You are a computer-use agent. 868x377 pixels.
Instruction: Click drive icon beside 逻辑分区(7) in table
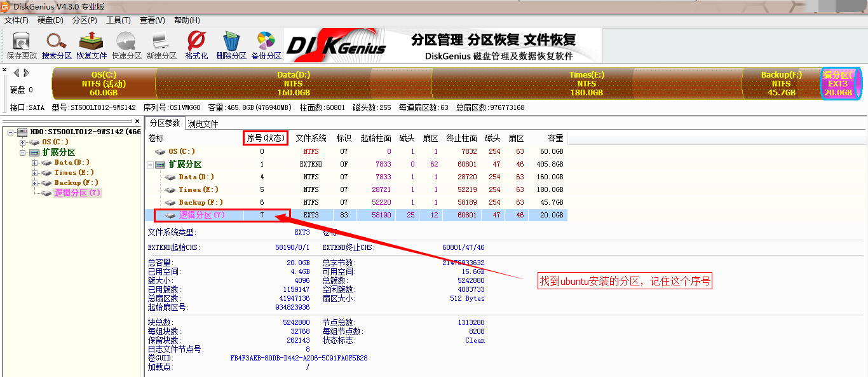tap(171, 216)
